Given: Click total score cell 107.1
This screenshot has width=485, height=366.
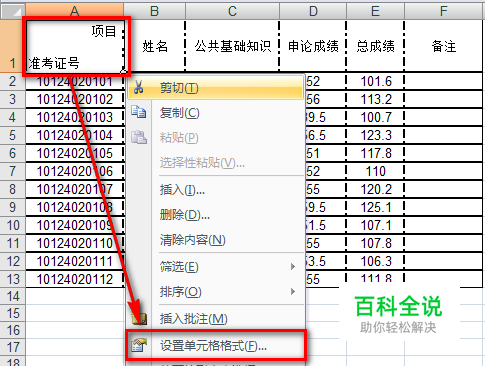Looking at the screenshot, I should click(375, 225).
